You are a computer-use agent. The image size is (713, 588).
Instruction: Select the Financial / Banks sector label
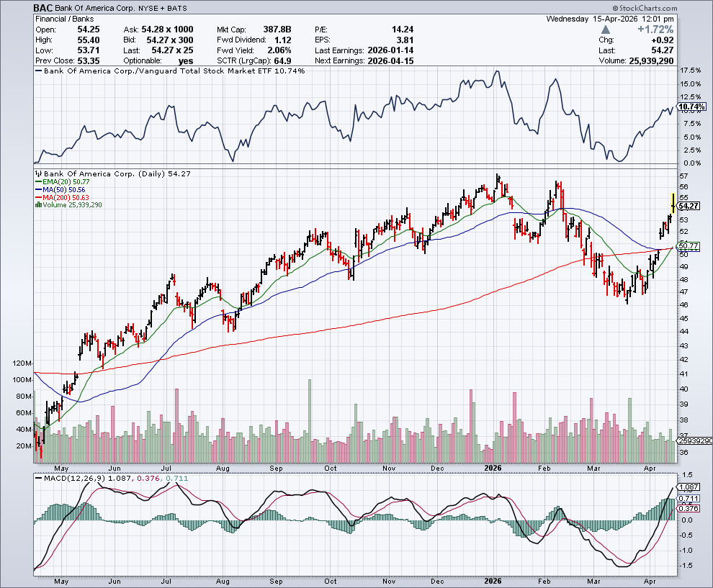(65, 18)
